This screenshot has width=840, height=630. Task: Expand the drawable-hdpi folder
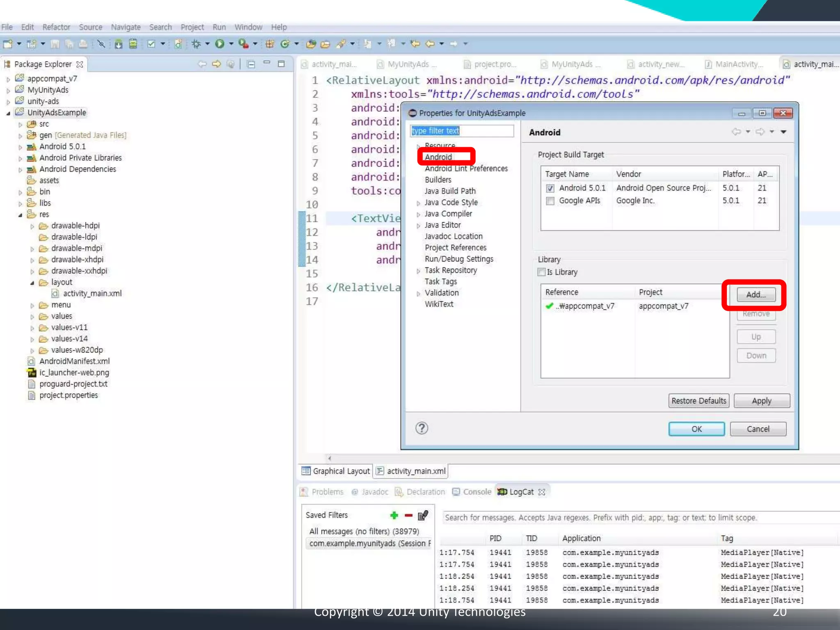[32, 226]
